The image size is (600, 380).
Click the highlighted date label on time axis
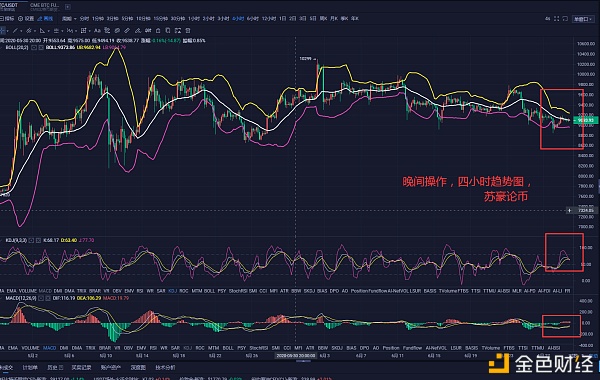click(x=295, y=356)
